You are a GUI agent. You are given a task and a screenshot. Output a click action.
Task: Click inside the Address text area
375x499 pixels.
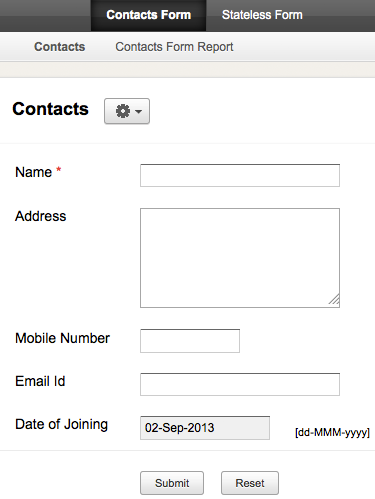240,258
